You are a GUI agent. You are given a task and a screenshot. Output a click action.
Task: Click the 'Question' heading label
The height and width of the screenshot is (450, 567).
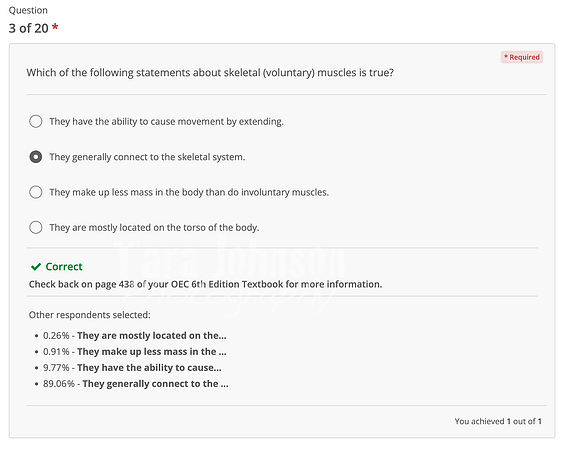pos(28,10)
